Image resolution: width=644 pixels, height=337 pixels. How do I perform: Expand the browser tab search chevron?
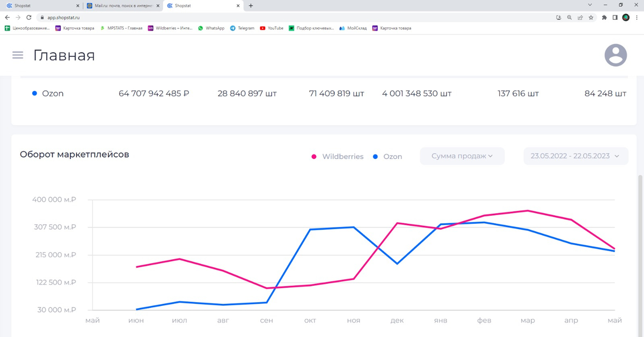(591, 5)
